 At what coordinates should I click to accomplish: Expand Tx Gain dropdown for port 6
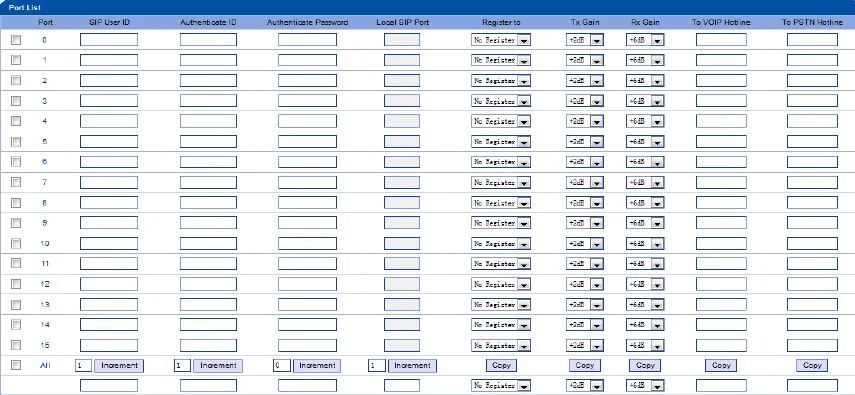coord(585,162)
